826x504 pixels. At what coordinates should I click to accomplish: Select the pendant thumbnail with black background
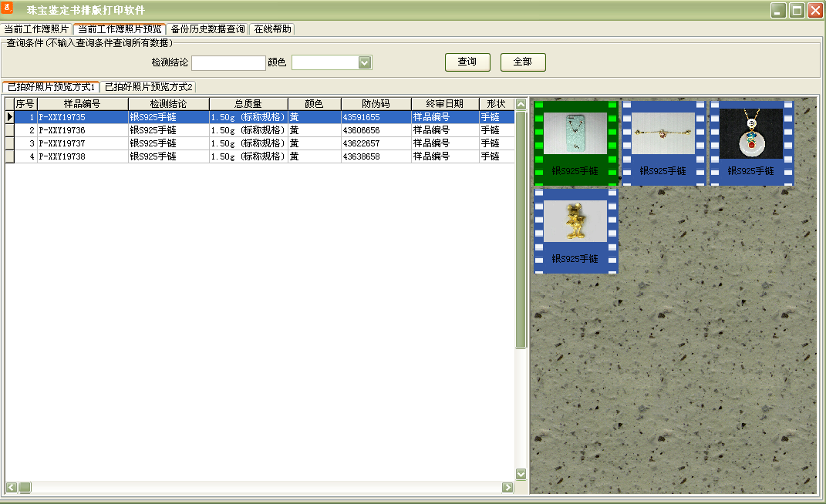coord(752,137)
